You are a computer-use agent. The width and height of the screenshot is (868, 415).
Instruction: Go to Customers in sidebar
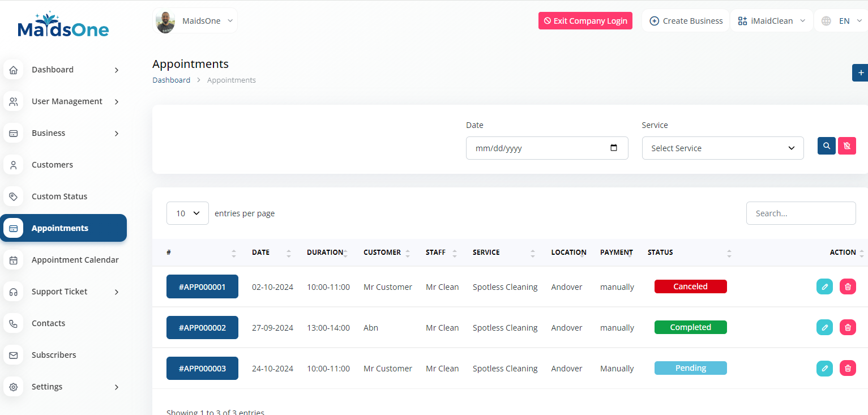coord(52,165)
